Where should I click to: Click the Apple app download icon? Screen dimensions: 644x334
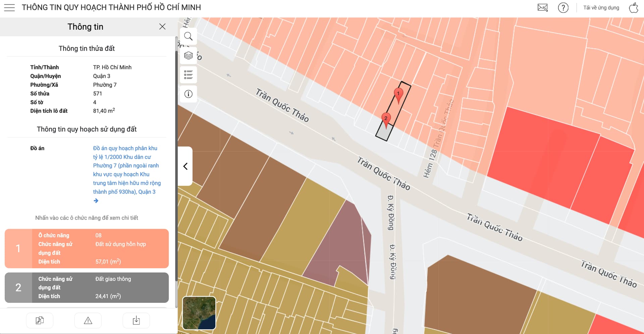coord(633,8)
